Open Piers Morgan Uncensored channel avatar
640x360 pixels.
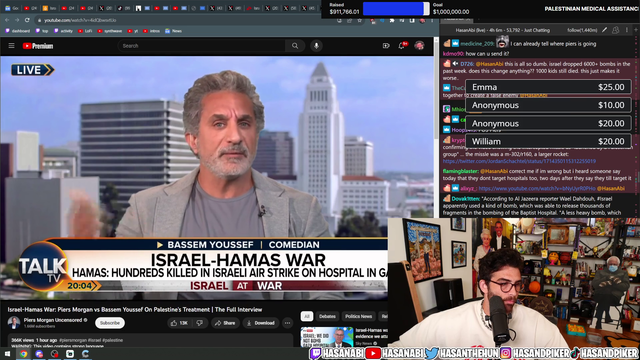[x=14, y=323]
